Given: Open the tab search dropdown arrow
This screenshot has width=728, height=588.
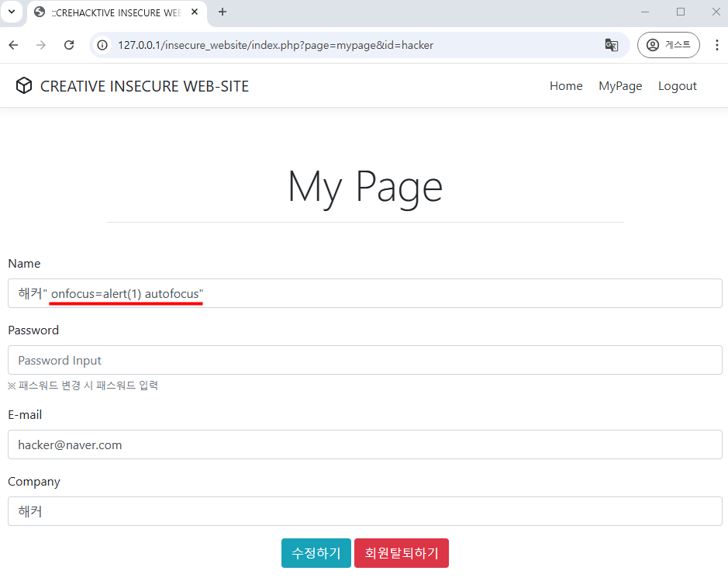Looking at the screenshot, I should [x=12, y=12].
